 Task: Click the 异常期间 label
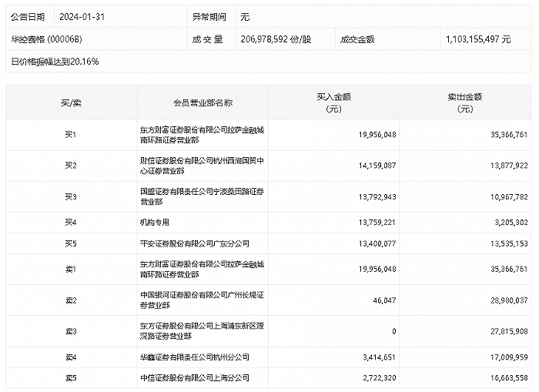209,17
